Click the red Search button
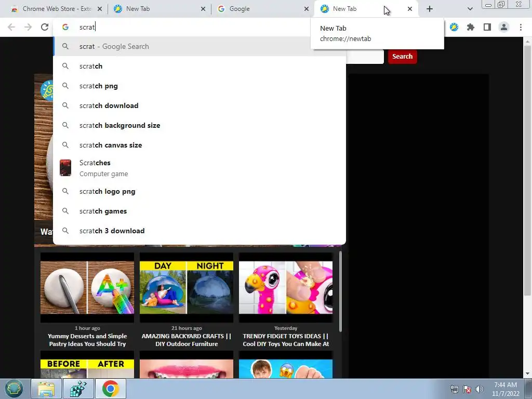 403,56
